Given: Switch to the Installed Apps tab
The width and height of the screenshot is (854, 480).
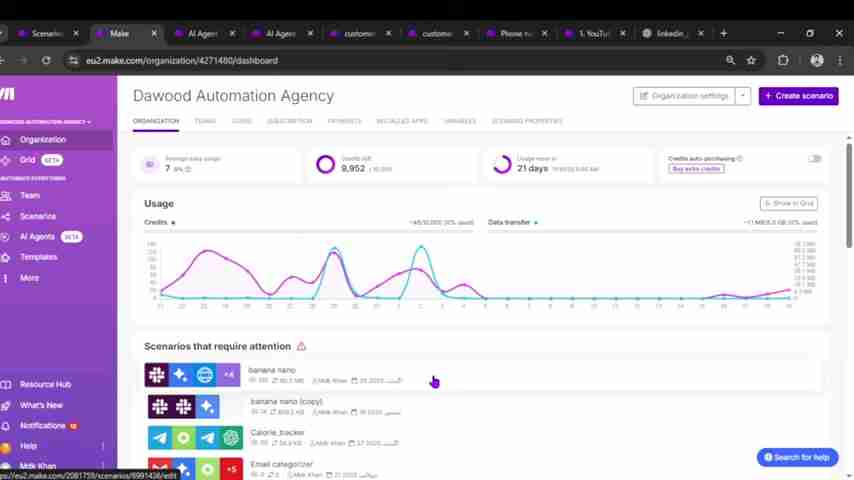Looking at the screenshot, I should pyautogui.click(x=402, y=121).
